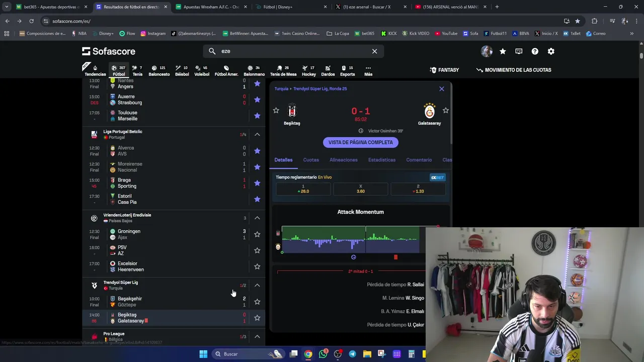Screen dimensions: 644x362
Task: Select the Voleibol sport icon
Action: (x=202, y=70)
